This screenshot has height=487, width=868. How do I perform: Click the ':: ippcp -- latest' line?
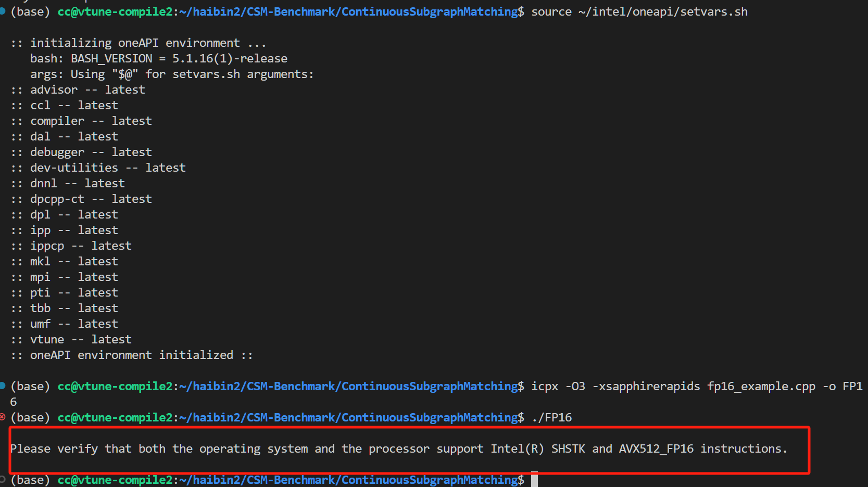71,246
